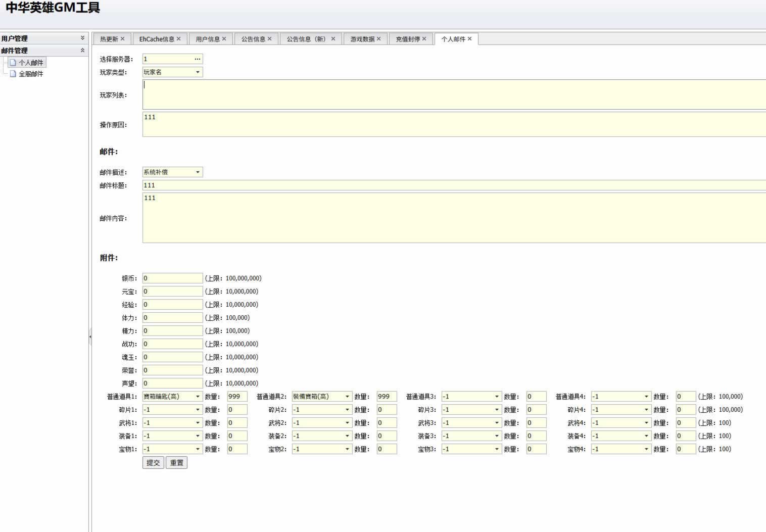Close the 公告信息 tab
The image size is (766, 532).
269,39
